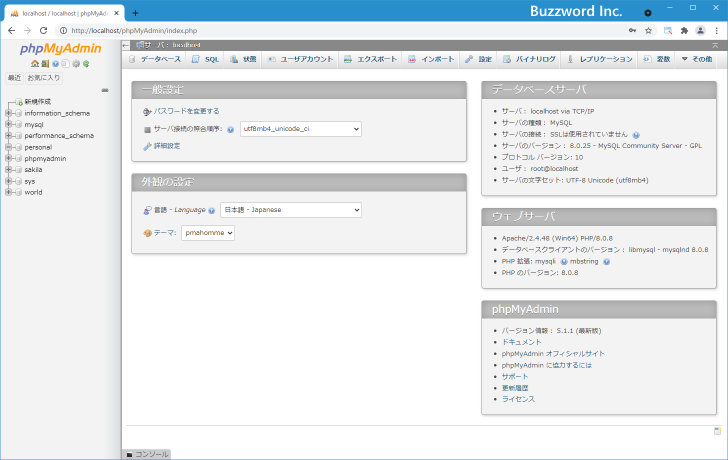728x460 pixels.
Task: Open the その他 more menu
Action: (x=697, y=59)
